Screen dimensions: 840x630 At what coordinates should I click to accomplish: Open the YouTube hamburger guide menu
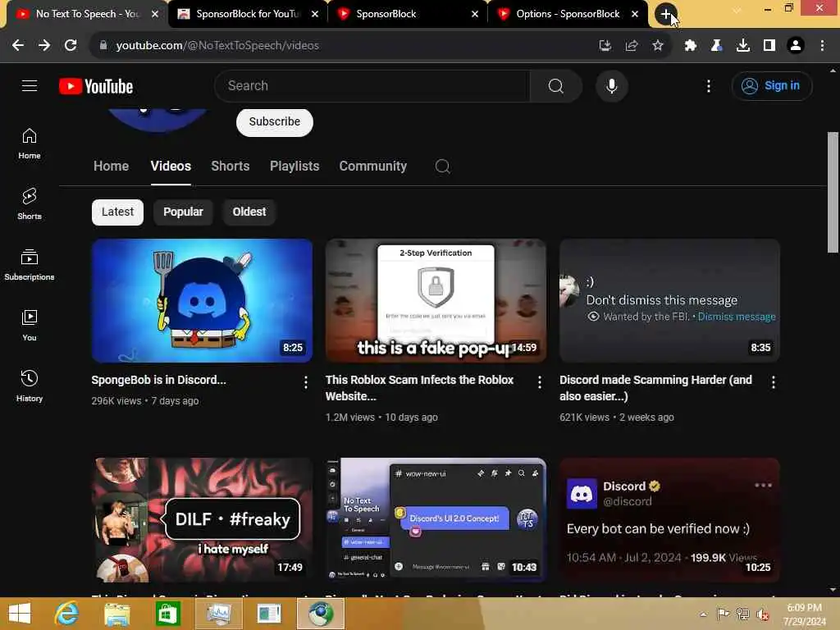pyautogui.click(x=30, y=85)
